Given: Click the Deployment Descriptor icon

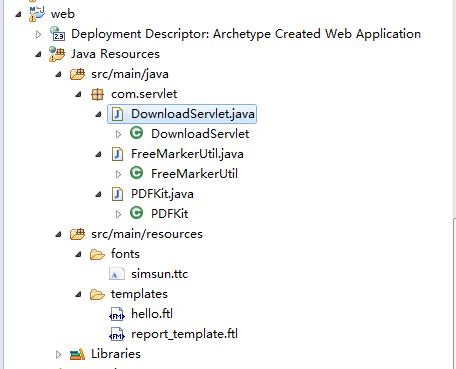Looking at the screenshot, I should pyautogui.click(x=57, y=34).
